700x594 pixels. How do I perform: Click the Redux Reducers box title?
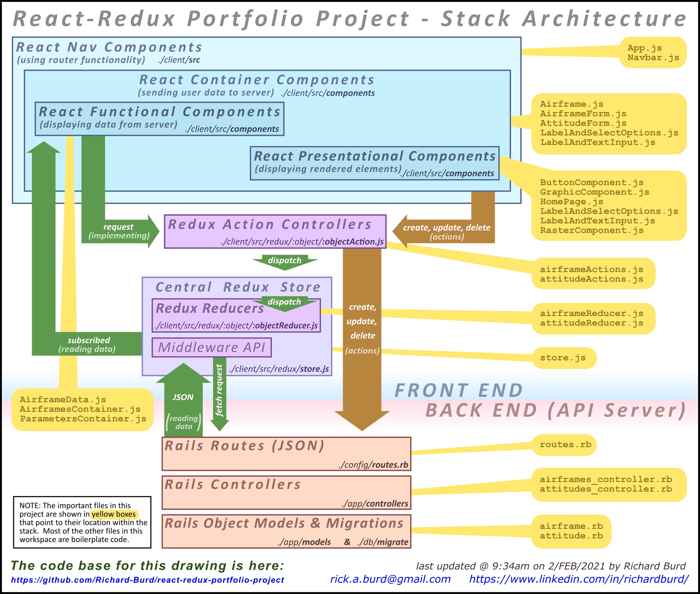pos(210,308)
